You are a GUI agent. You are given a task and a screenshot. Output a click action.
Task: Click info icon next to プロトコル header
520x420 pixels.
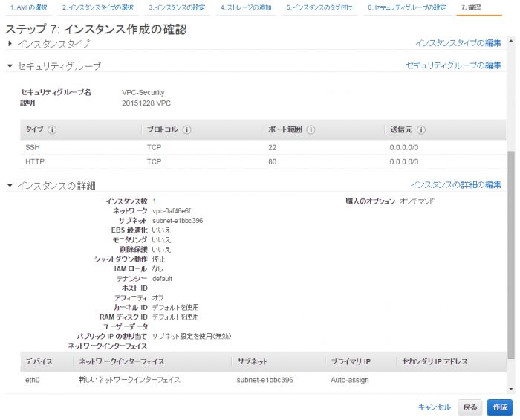pyautogui.click(x=186, y=129)
